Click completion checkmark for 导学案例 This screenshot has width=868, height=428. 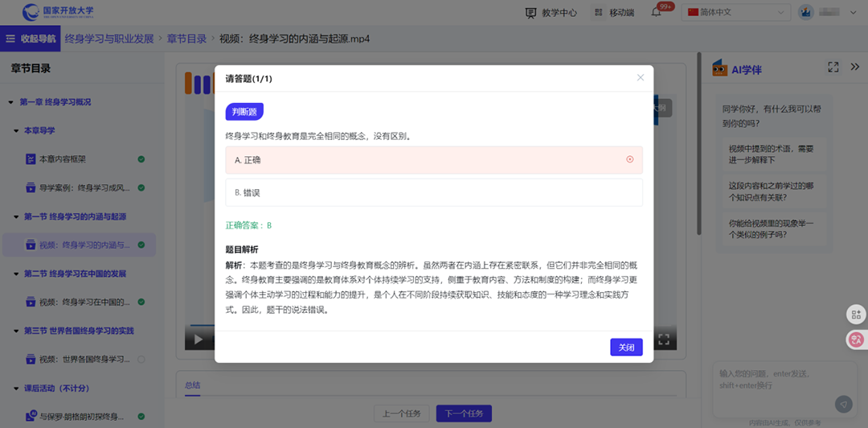(x=141, y=188)
